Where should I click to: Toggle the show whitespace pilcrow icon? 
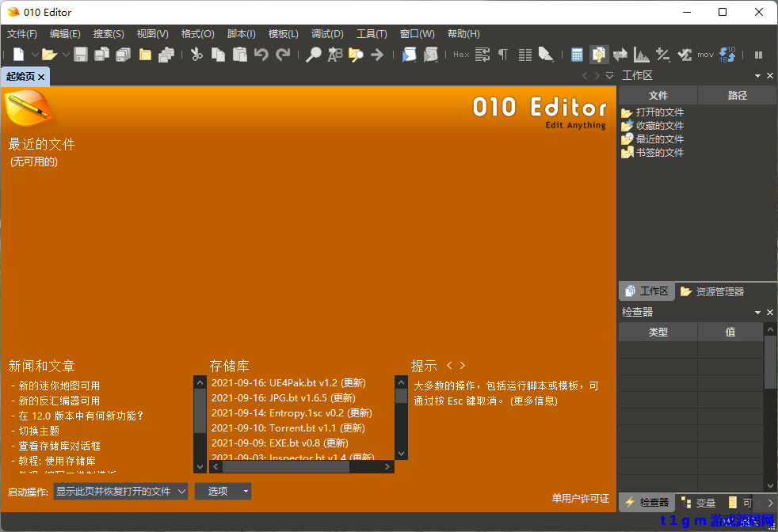click(503, 55)
